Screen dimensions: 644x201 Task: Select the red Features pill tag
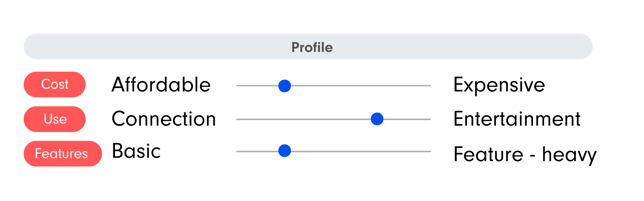coord(63,154)
